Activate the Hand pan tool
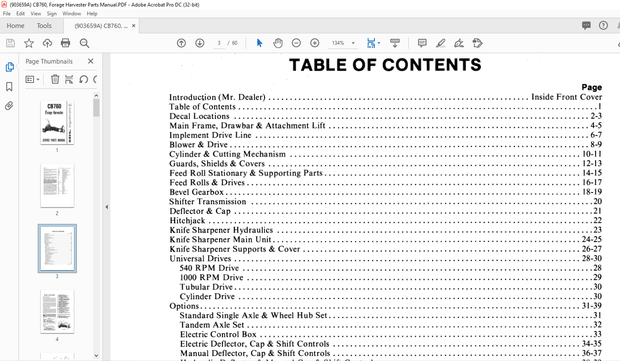 (278, 43)
